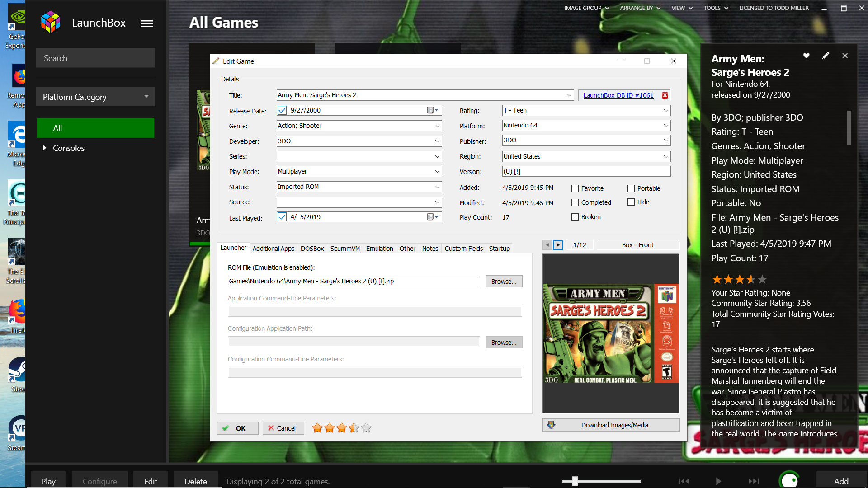Open the Tools menu

click(716, 8)
